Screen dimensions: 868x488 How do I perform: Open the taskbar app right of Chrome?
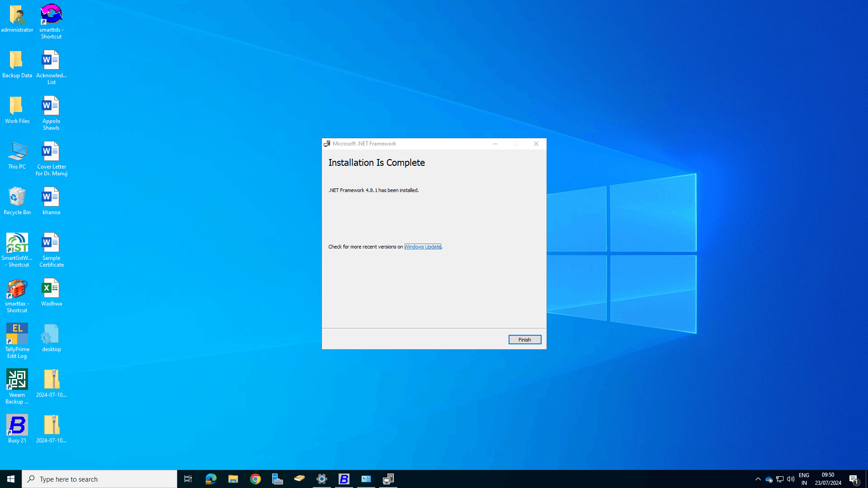tap(277, 479)
